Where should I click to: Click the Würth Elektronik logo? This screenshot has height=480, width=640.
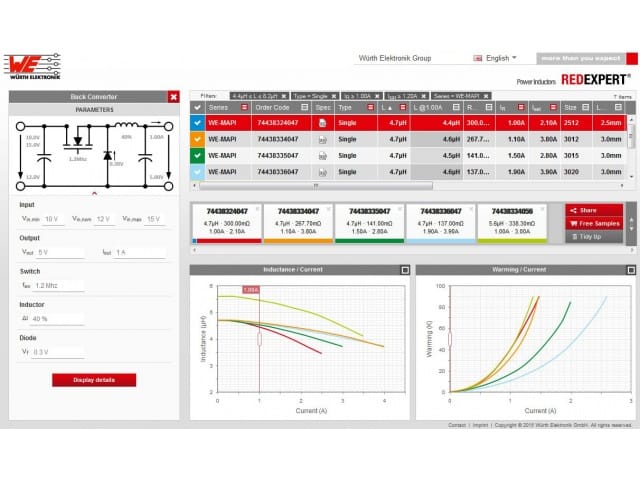click(x=32, y=66)
